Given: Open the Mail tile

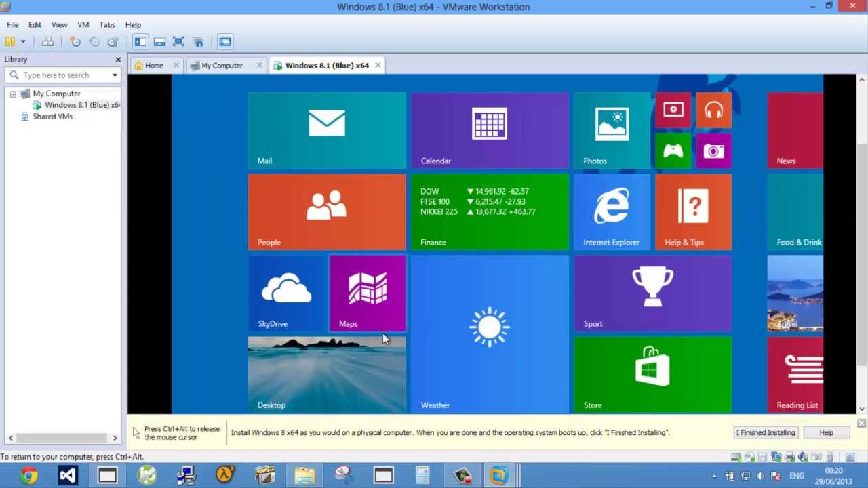Looking at the screenshot, I should pyautogui.click(x=327, y=130).
